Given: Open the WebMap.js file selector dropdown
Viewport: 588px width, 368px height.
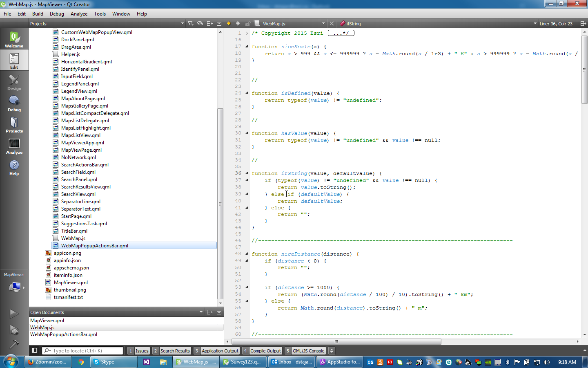Looking at the screenshot, I should point(323,23).
